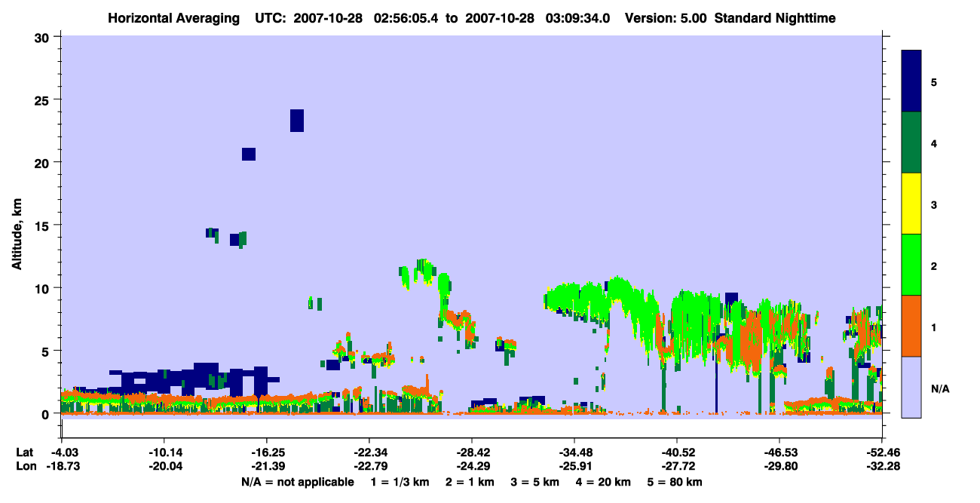Screen dimensions: 980x503
Task: Click the colorbar label 1
Action: [933, 327]
